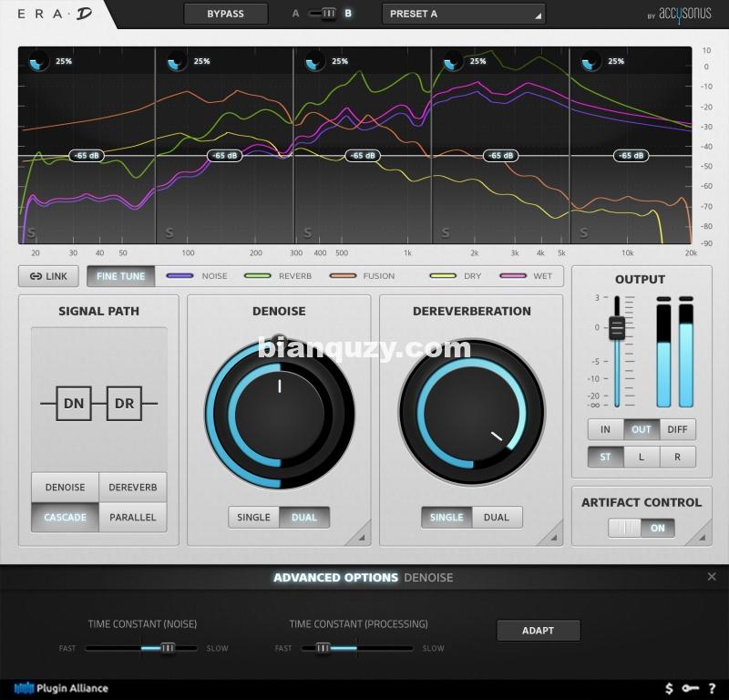729x700 pixels.
Task: Select Dereverb signal path mode
Action: coord(132,488)
